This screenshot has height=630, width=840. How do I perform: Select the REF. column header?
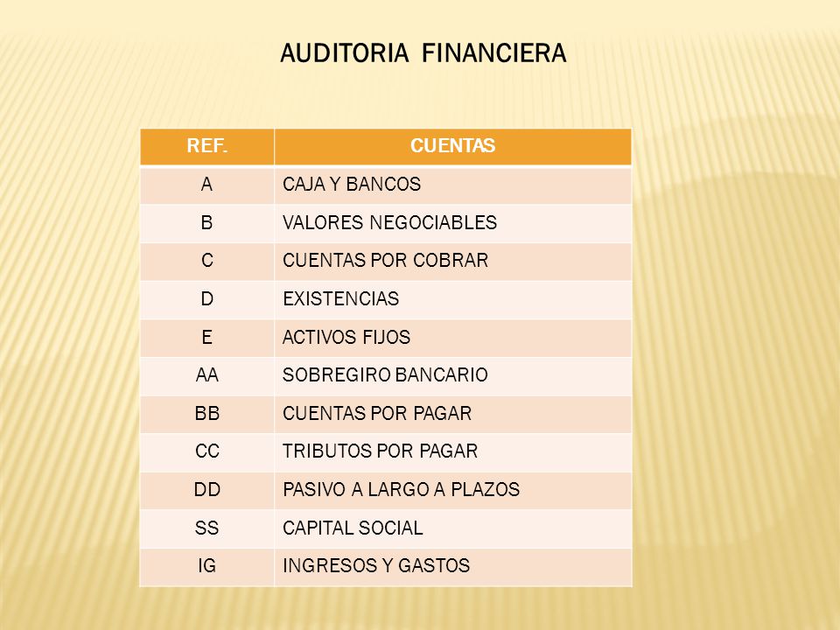(207, 146)
